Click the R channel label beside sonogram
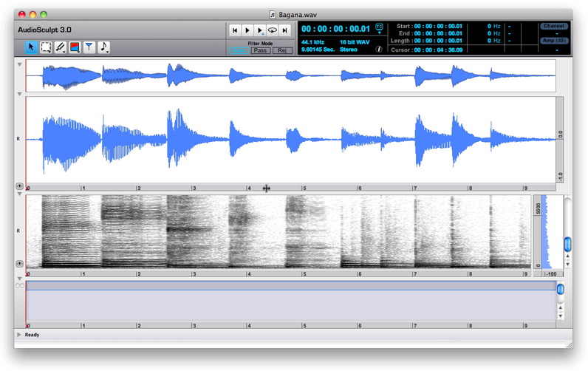 (x=18, y=231)
